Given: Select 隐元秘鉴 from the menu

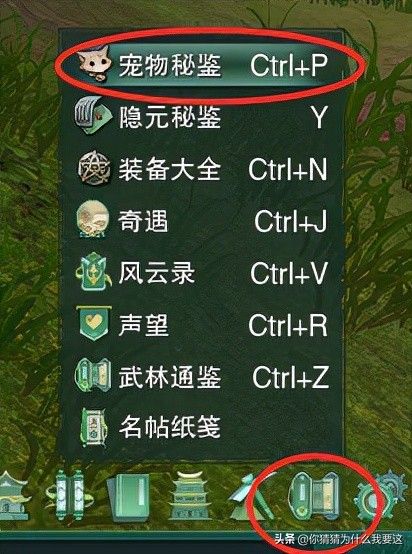Looking at the screenshot, I should point(203,117).
